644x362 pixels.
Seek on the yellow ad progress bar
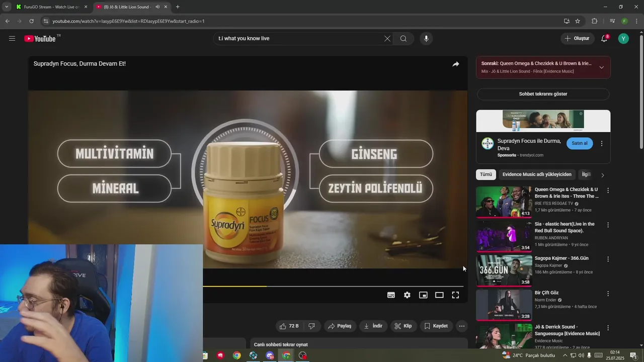(235, 286)
